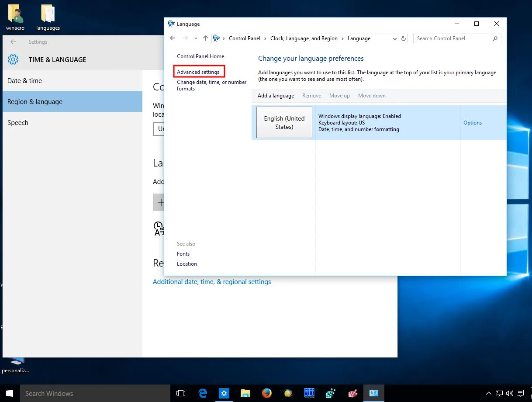Click Search Windows taskbar box
The height and width of the screenshot is (402, 532).
click(x=95, y=393)
